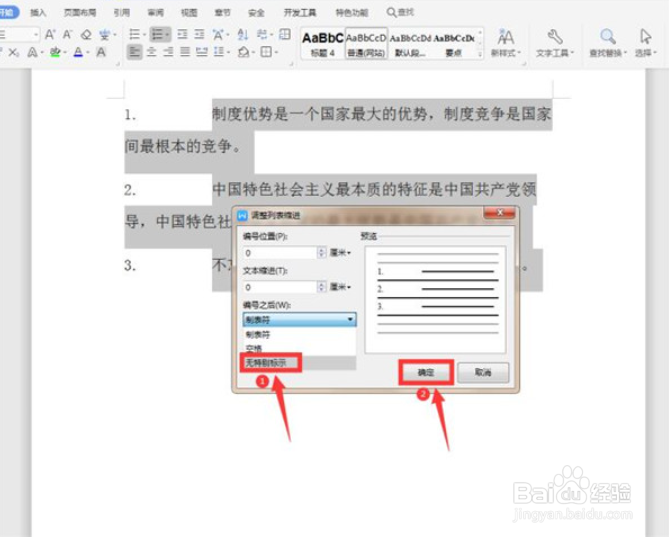The width and height of the screenshot is (669, 537).
Task: Click the 文本缩进 text indent input field
Action: coord(280,287)
